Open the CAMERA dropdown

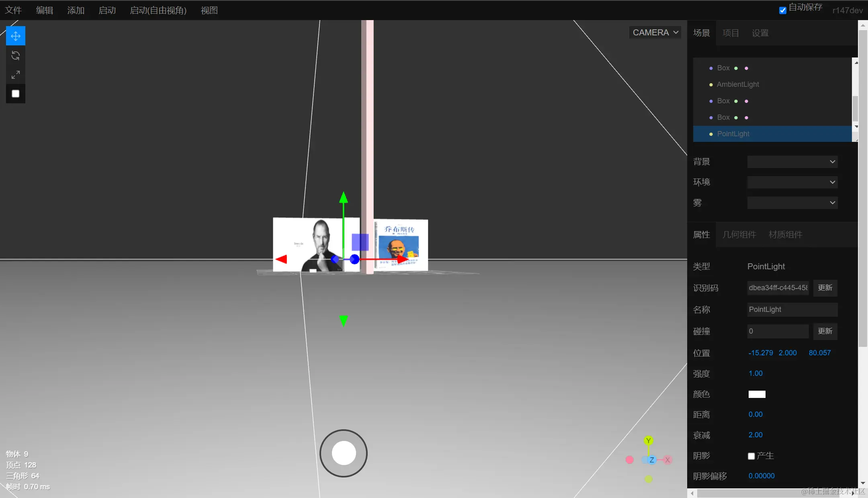(x=655, y=33)
